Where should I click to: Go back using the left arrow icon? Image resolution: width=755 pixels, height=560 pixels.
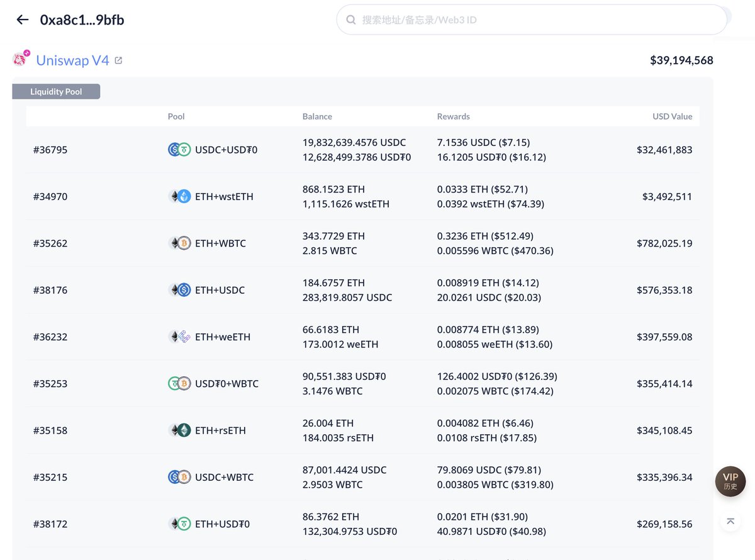click(23, 20)
